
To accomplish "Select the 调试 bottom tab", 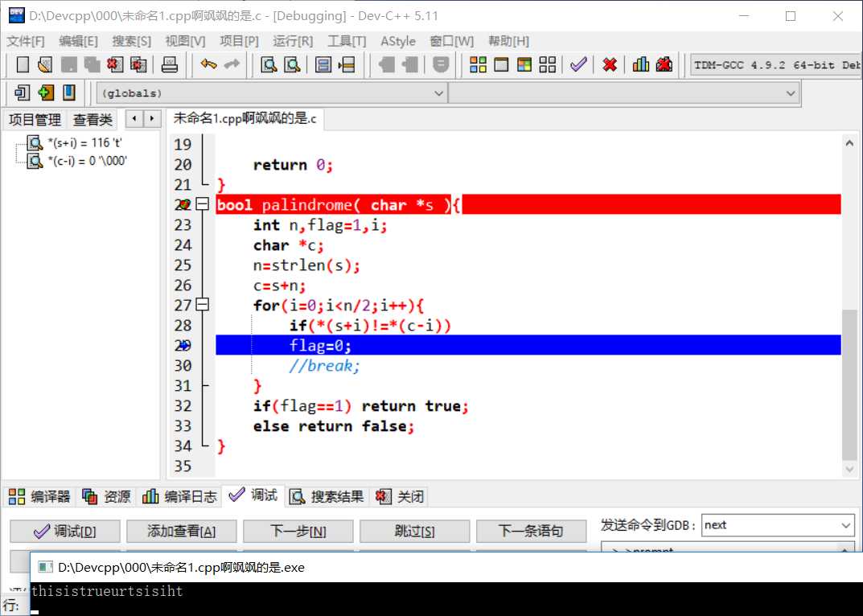I will (x=253, y=495).
